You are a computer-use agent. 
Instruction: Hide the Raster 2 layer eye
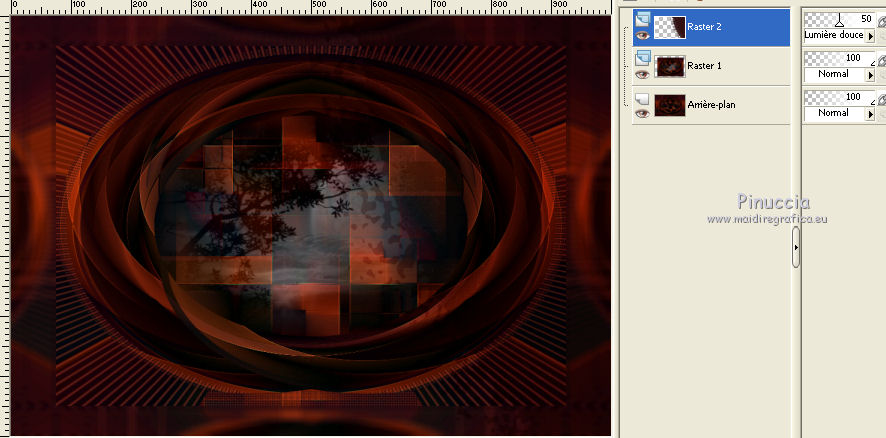[642, 36]
